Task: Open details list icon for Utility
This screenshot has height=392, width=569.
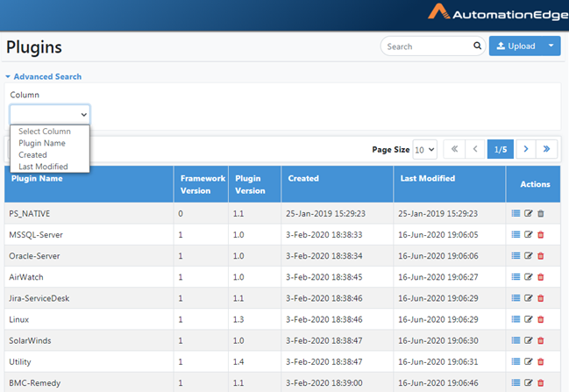Action: [x=516, y=361]
